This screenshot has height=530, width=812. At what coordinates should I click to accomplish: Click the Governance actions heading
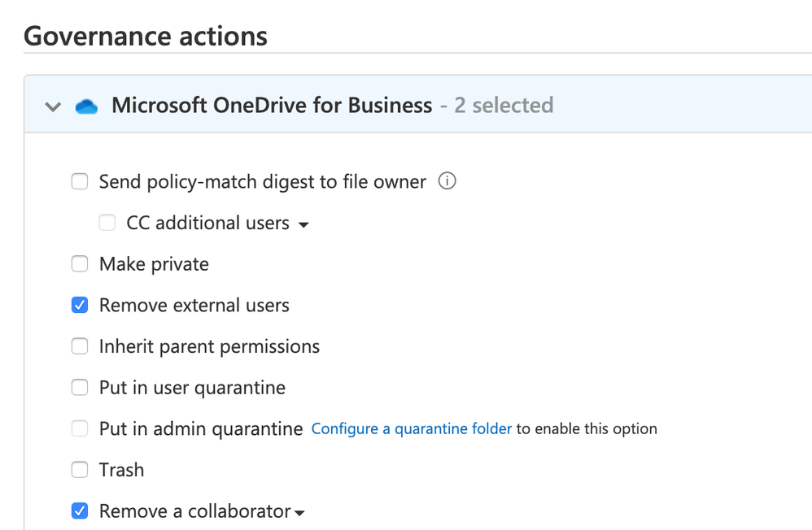(146, 36)
